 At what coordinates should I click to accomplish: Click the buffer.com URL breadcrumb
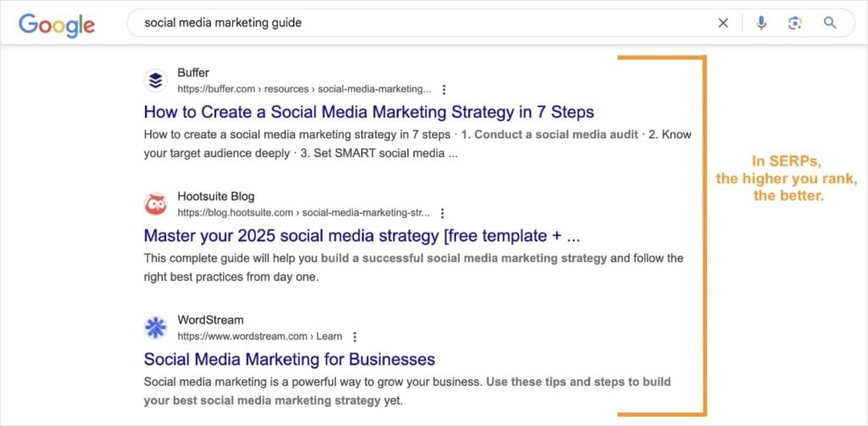[303, 89]
